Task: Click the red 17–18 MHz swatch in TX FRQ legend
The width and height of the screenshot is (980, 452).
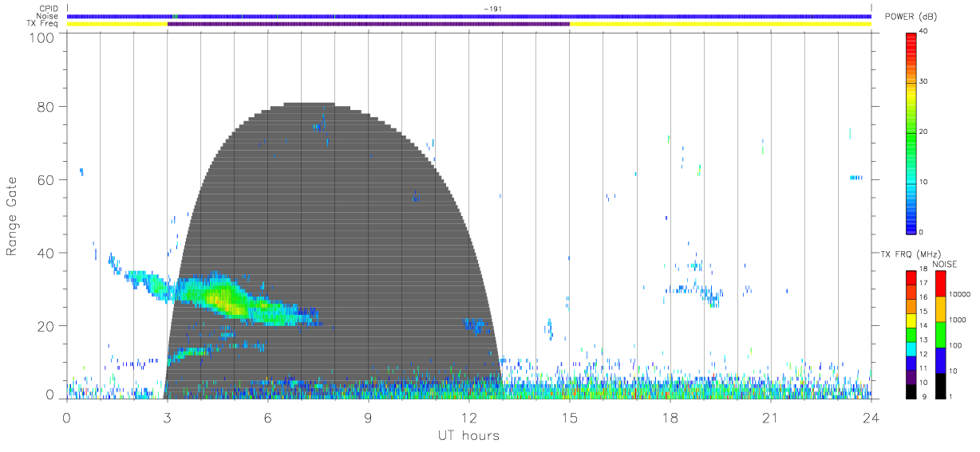Action: (x=911, y=278)
